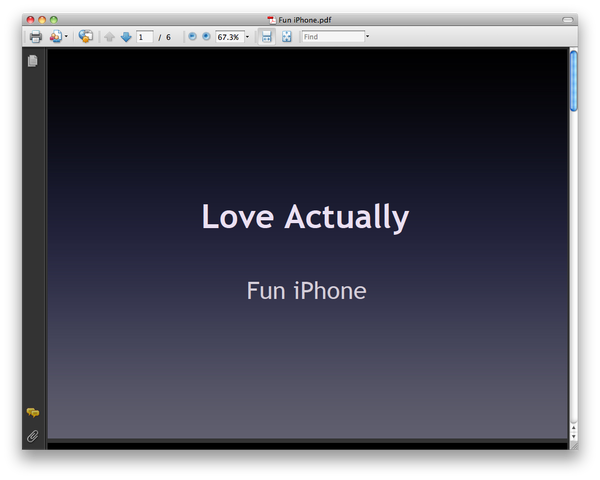Click the Find search field
The image size is (600, 480).
click(x=333, y=37)
